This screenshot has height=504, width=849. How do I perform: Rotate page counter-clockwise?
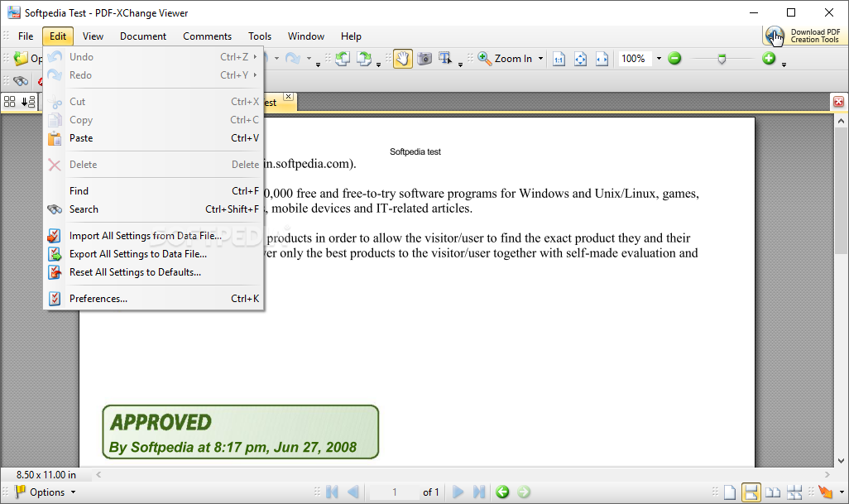click(x=343, y=59)
